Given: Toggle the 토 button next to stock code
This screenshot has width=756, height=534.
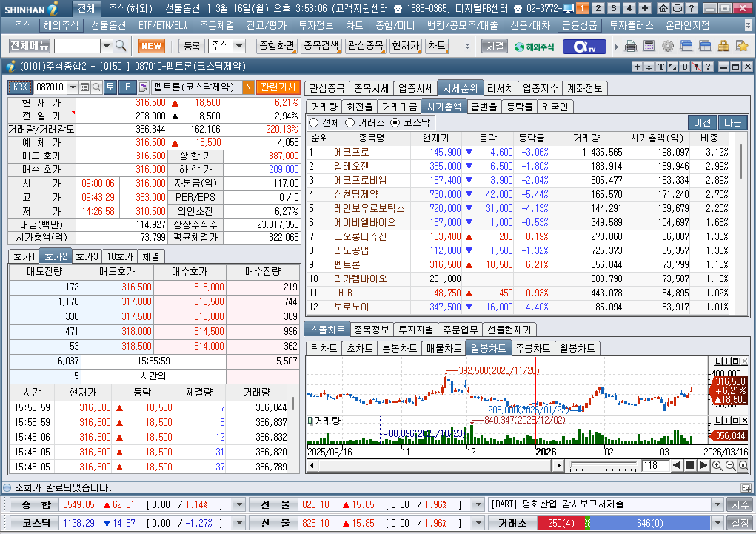Looking at the screenshot, I should click(x=110, y=87).
